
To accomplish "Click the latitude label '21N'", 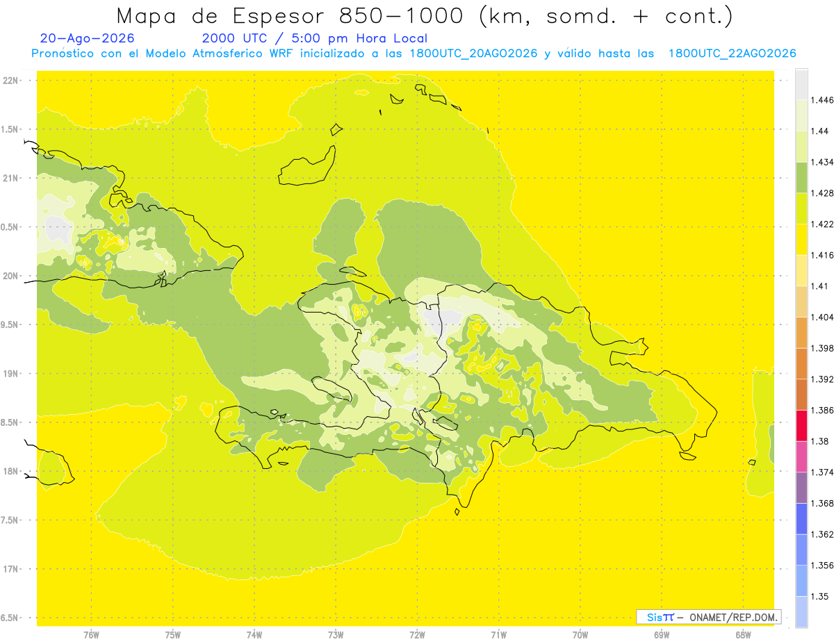I will [x=10, y=179].
